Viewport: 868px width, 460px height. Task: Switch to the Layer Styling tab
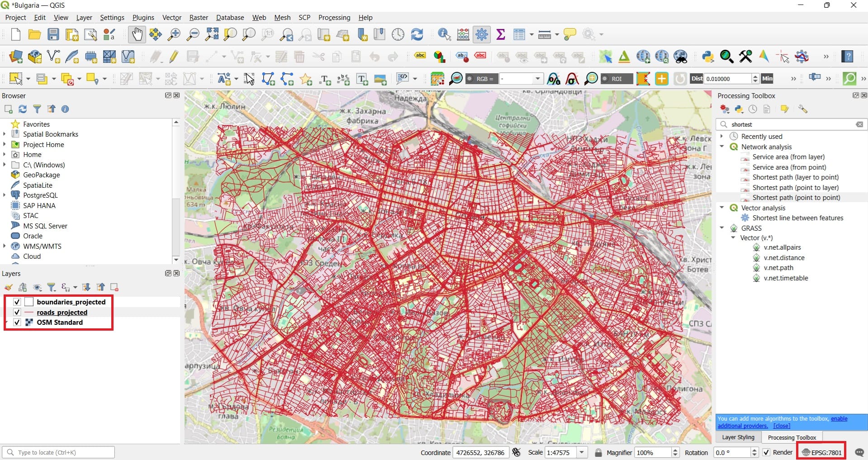(738, 437)
